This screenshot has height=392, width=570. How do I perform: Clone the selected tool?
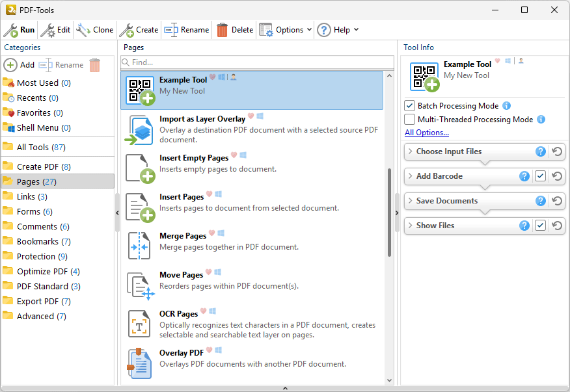point(95,30)
